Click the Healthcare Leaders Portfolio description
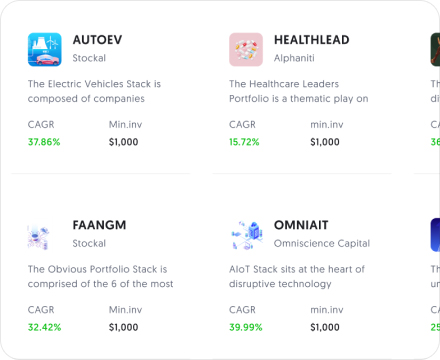Image resolution: width=440 pixels, height=360 pixels. click(x=299, y=91)
